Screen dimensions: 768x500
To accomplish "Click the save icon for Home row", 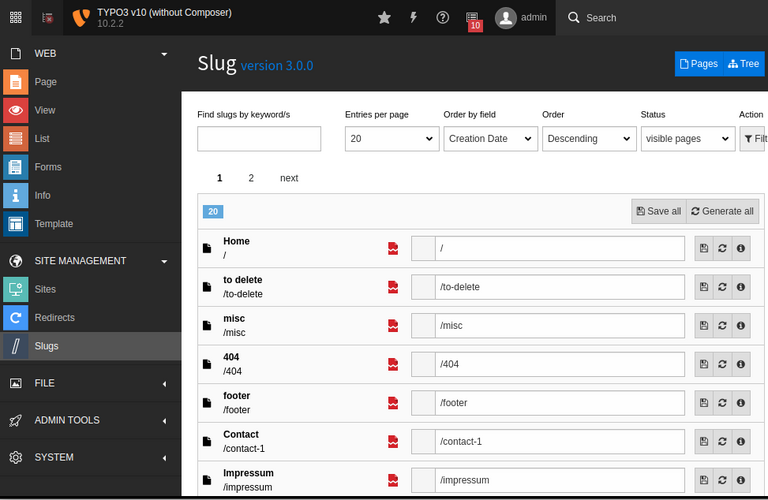I will click(x=705, y=248).
